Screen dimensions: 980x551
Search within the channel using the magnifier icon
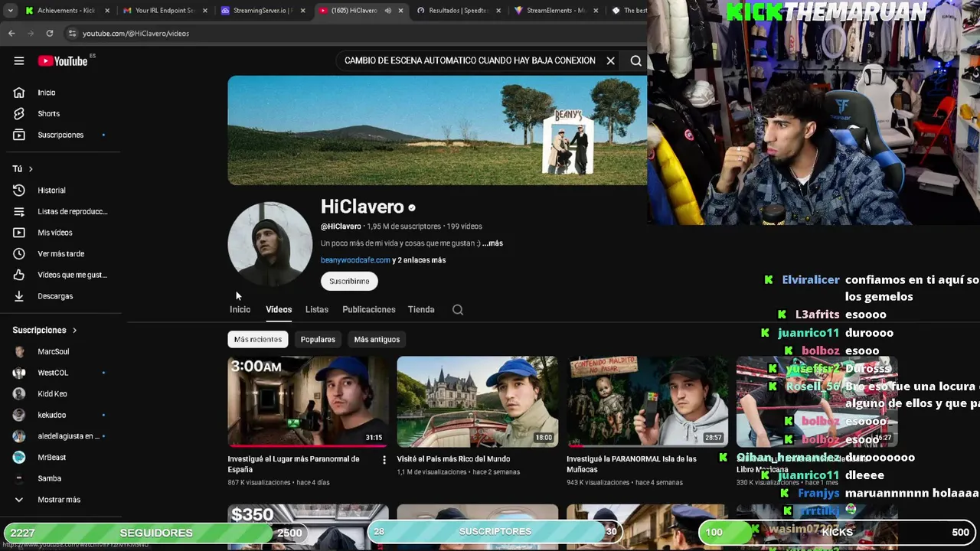tap(457, 309)
